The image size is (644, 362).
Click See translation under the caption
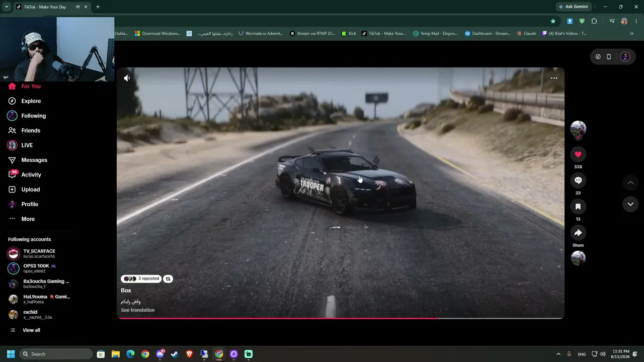click(138, 310)
